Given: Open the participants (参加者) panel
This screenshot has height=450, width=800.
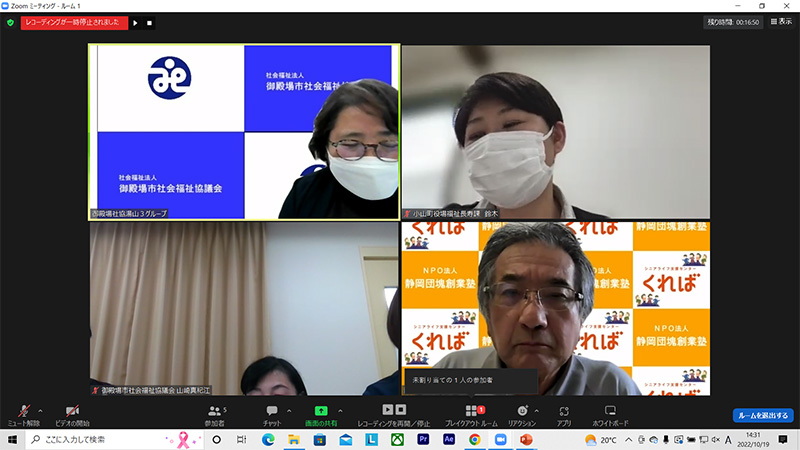Looking at the screenshot, I should click(x=214, y=414).
